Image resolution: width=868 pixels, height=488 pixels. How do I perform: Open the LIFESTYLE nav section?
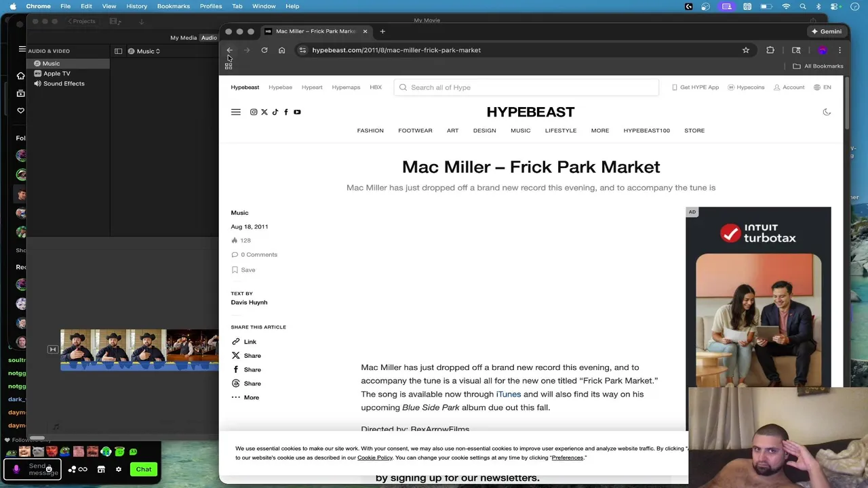click(561, 131)
